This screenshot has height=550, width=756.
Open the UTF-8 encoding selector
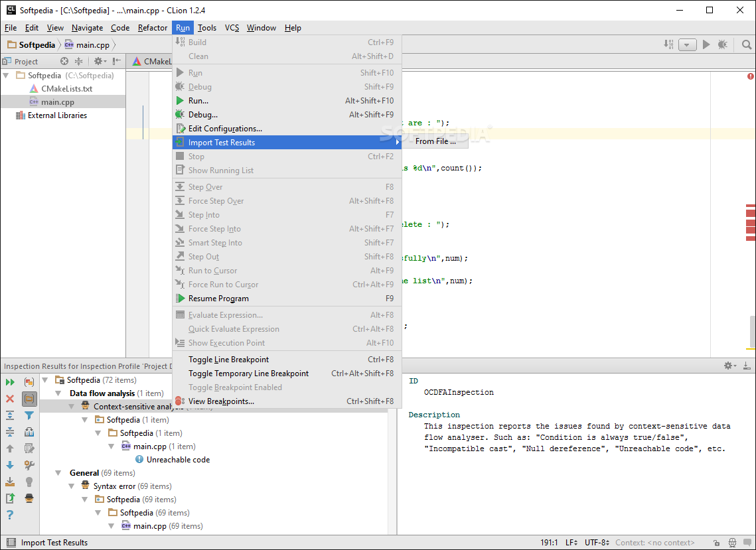pos(597,542)
